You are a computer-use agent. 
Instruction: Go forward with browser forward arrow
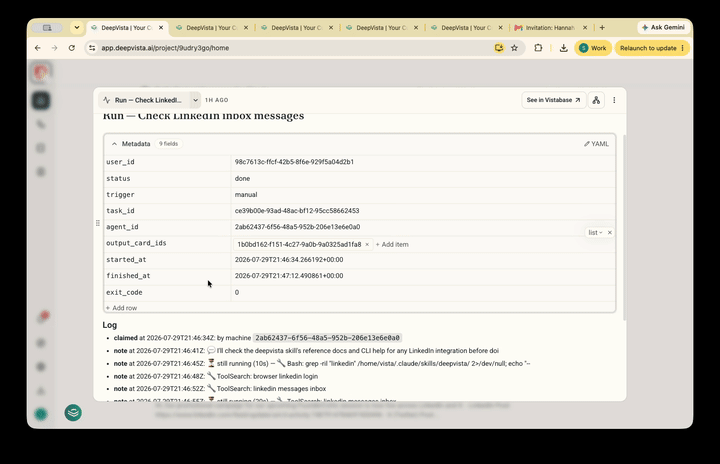54,48
